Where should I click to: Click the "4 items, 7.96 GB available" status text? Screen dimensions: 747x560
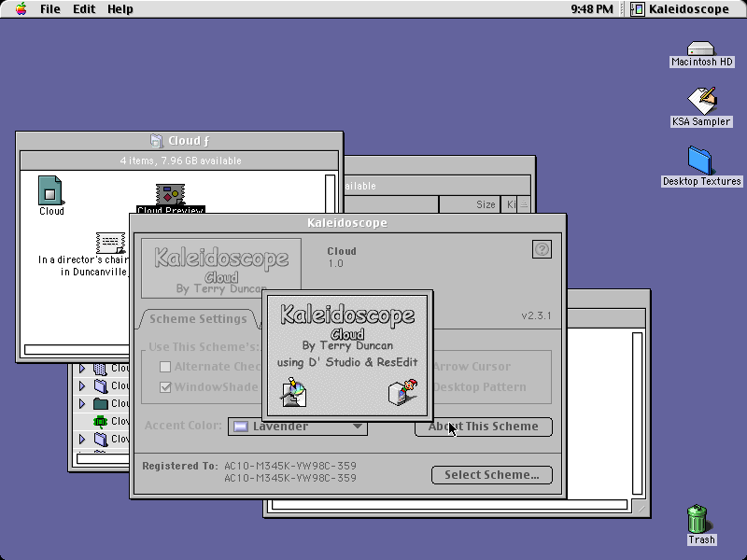tap(180, 161)
